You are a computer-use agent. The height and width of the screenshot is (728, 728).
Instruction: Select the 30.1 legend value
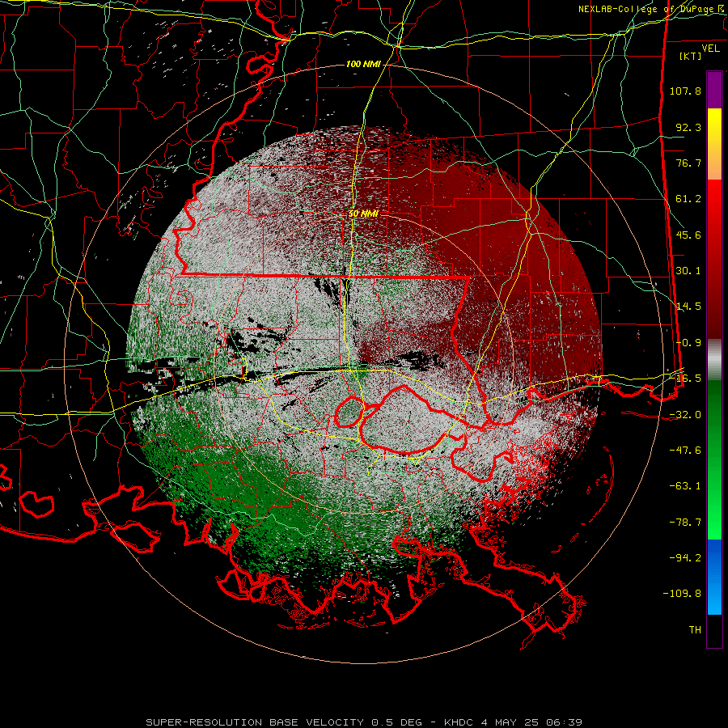(688, 271)
